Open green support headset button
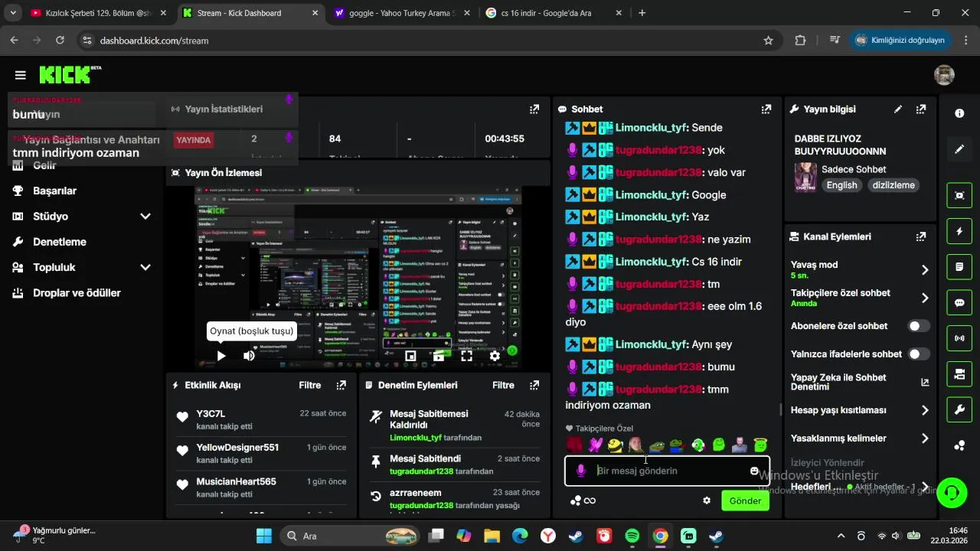Viewport: 980px width, 551px height. [x=952, y=492]
